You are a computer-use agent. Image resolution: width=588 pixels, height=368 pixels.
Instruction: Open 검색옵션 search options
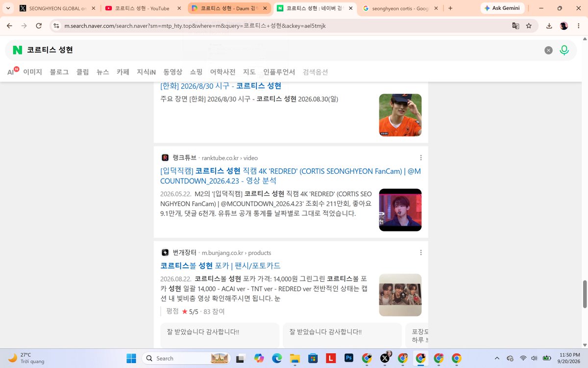click(316, 72)
